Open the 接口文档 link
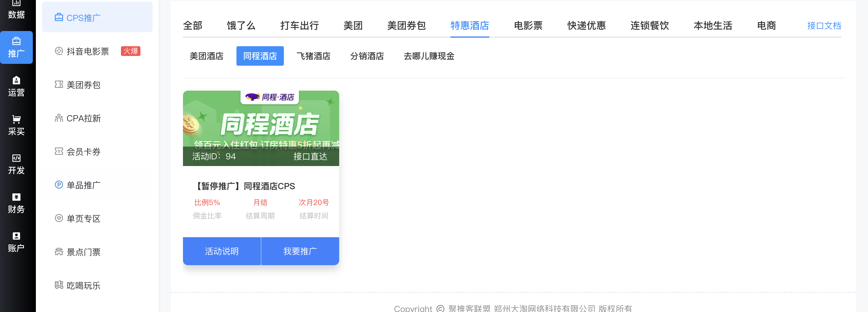Image resolution: width=868 pixels, height=312 pixels. pyautogui.click(x=824, y=26)
